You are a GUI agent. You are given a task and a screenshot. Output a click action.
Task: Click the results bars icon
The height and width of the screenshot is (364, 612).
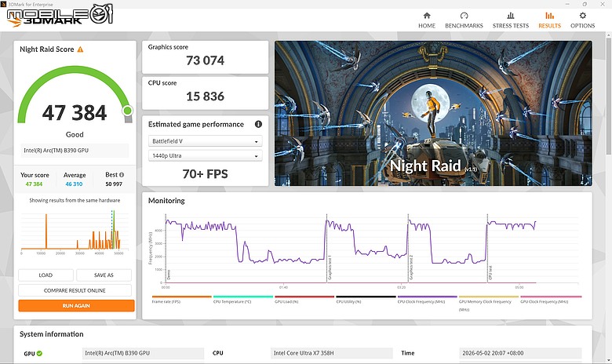(x=549, y=16)
